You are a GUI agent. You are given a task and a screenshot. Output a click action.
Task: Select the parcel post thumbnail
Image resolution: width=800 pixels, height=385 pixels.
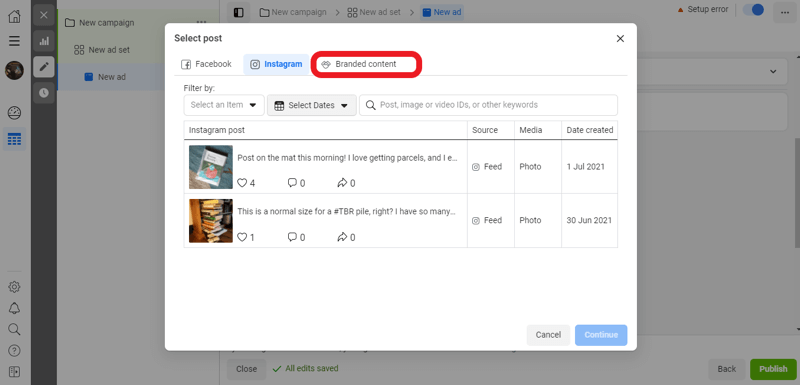211,167
